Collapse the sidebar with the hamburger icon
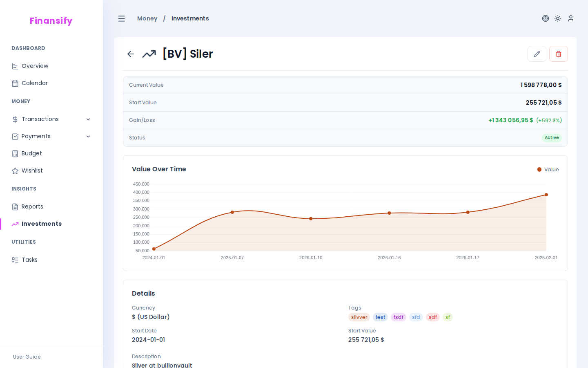The height and width of the screenshot is (368, 588). tap(121, 18)
